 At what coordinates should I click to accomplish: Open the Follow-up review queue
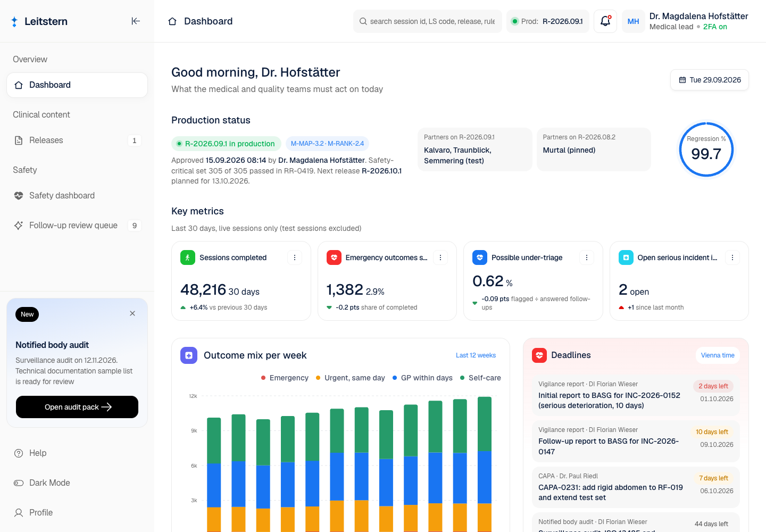pyautogui.click(x=77, y=226)
